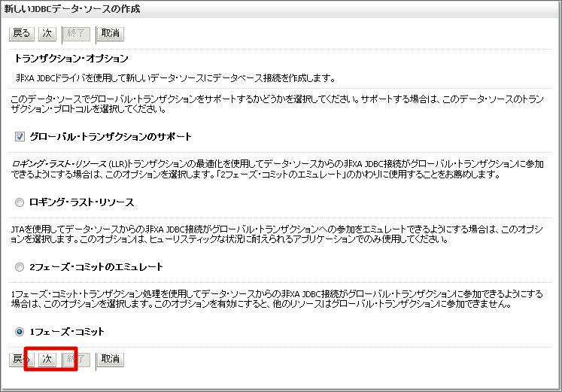This screenshot has width=562, height=392.
Task: Select the 2フェーズ・コミットのエミュレート radio button
Action: click(x=20, y=267)
